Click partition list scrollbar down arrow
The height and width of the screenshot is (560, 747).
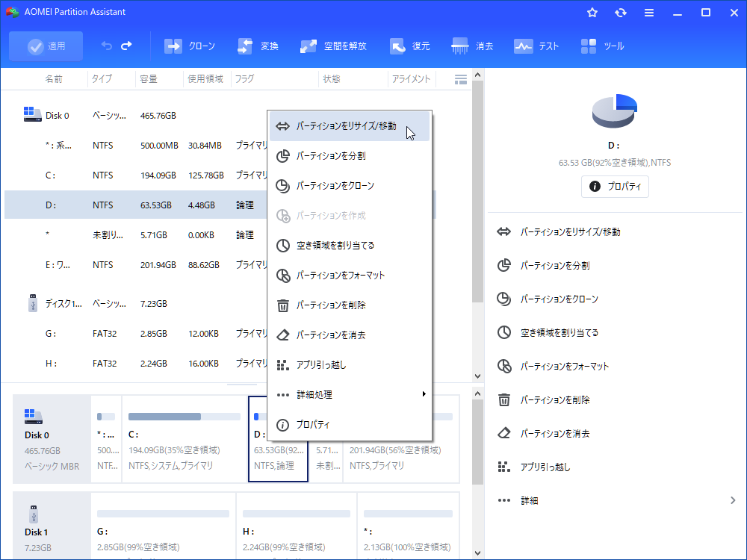[x=477, y=376]
